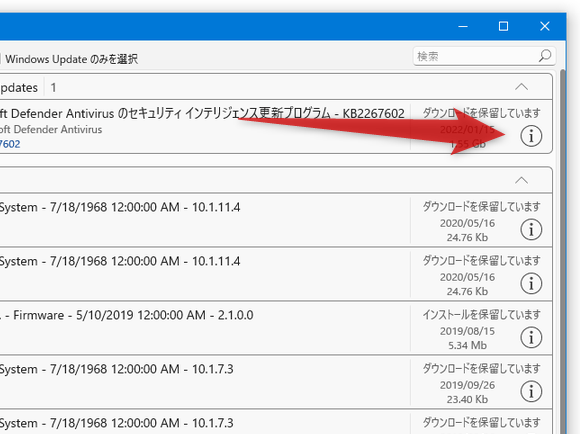The image size is (580, 434).
Task: Minimize the window
Action: 463,26
